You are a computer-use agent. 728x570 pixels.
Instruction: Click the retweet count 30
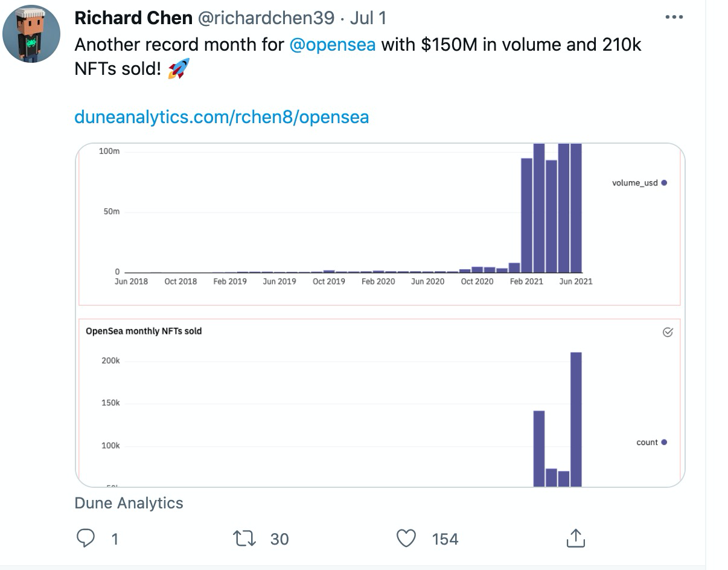(x=279, y=539)
